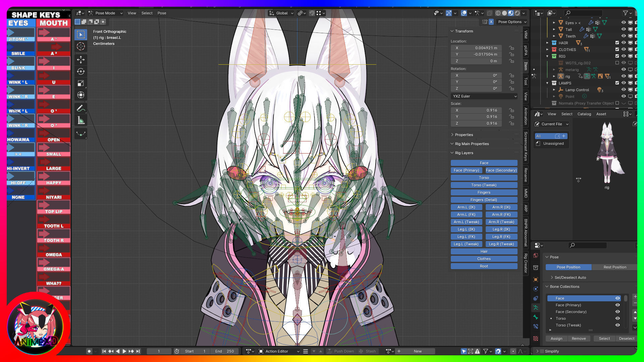
Task: Expand the HAIR collection in outliner
Action: tap(547, 43)
